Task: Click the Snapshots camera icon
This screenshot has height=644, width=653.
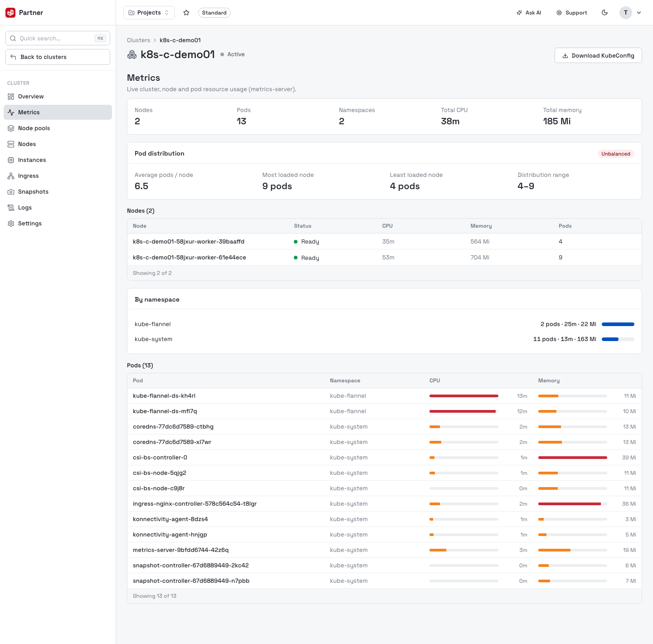Action: [x=11, y=192]
